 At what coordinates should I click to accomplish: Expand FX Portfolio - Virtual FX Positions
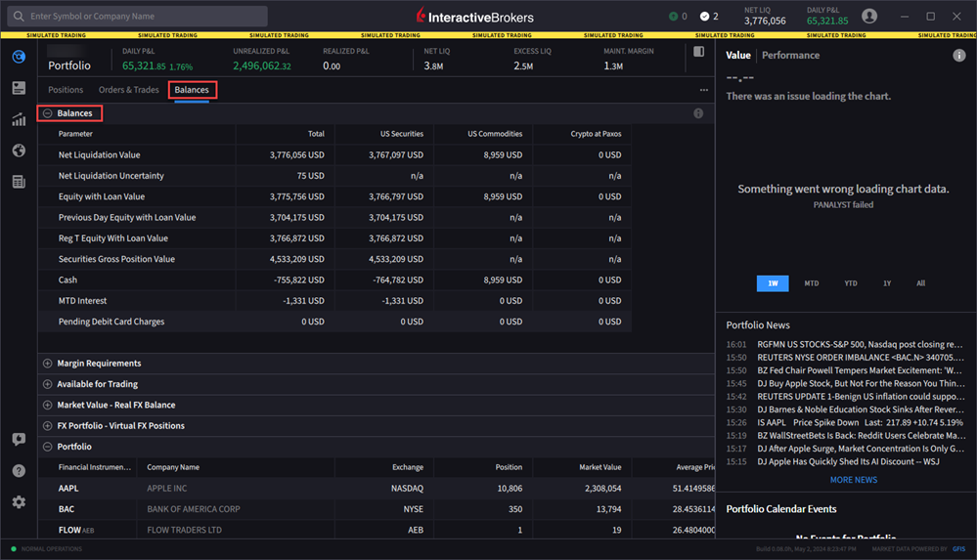[47, 426]
